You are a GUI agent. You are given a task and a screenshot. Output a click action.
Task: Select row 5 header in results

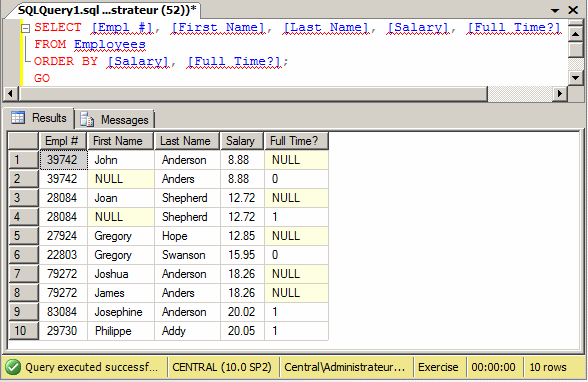click(23, 236)
